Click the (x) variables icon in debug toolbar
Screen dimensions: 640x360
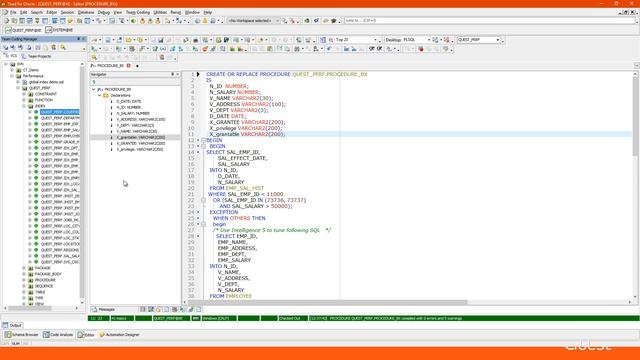[x=163, y=49]
